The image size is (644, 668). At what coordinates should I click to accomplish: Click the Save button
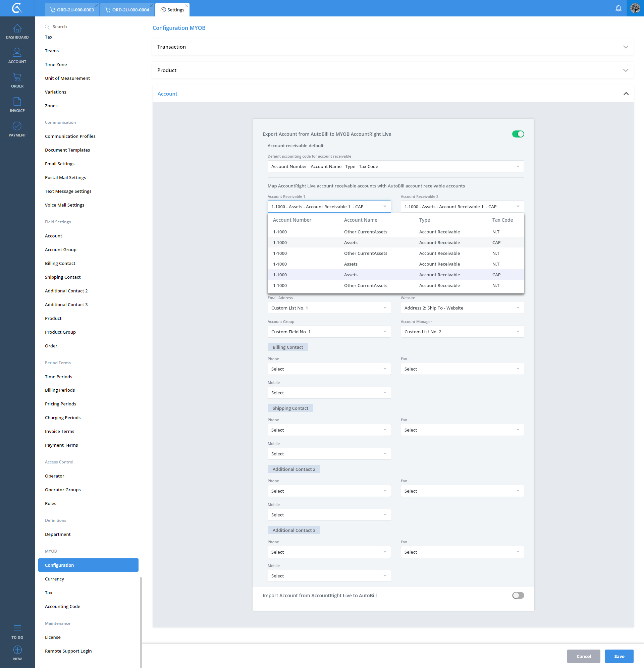point(619,656)
